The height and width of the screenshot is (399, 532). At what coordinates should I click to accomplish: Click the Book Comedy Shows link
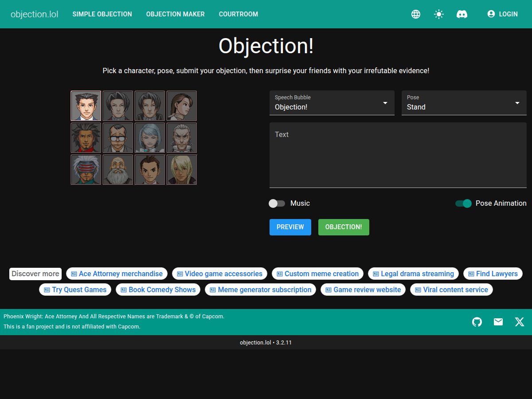coord(158,290)
